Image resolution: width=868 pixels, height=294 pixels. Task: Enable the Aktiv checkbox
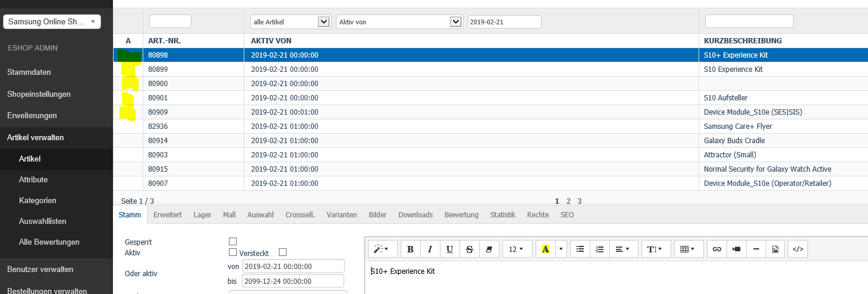[232, 252]
